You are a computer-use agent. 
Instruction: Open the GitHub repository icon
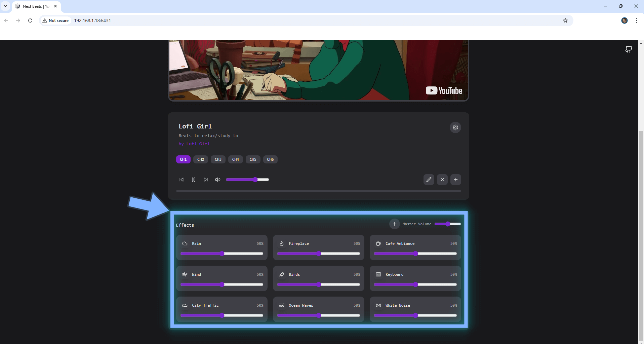pyautogui.click(x=629, y=49)
